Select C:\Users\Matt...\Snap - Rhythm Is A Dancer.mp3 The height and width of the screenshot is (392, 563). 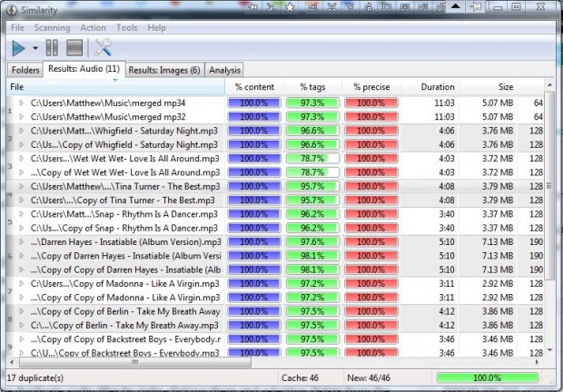(124, 214)
